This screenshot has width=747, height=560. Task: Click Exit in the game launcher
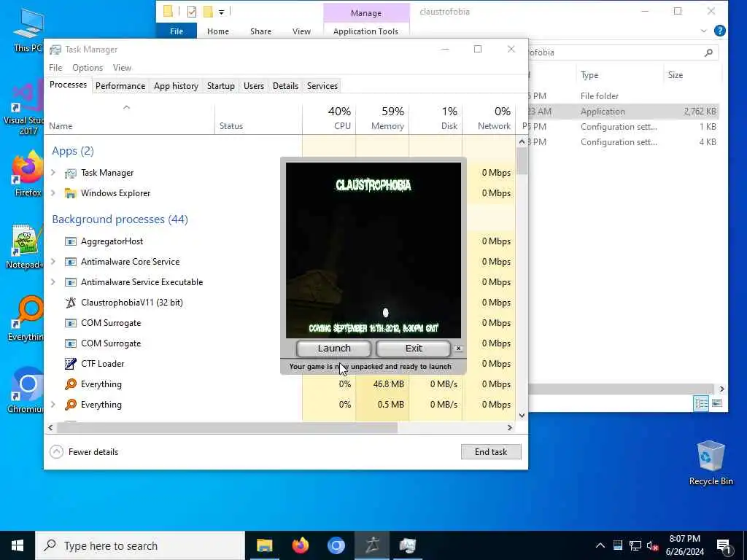click(413, 349)
